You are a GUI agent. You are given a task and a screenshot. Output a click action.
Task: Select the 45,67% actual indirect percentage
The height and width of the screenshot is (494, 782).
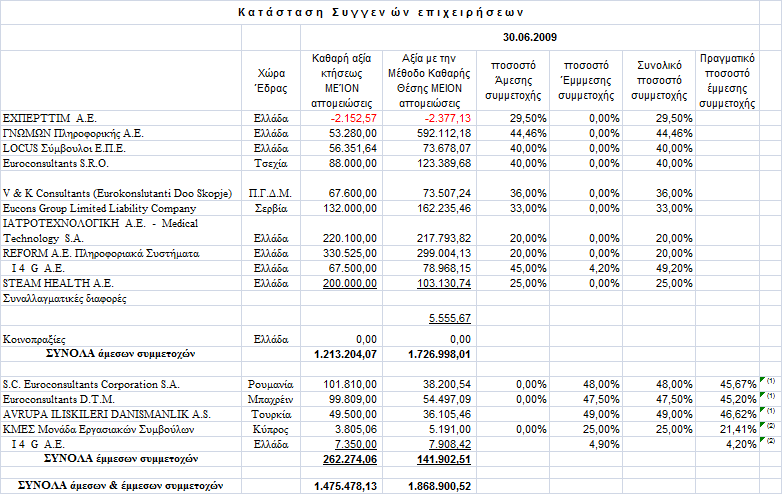pos(738,384)
